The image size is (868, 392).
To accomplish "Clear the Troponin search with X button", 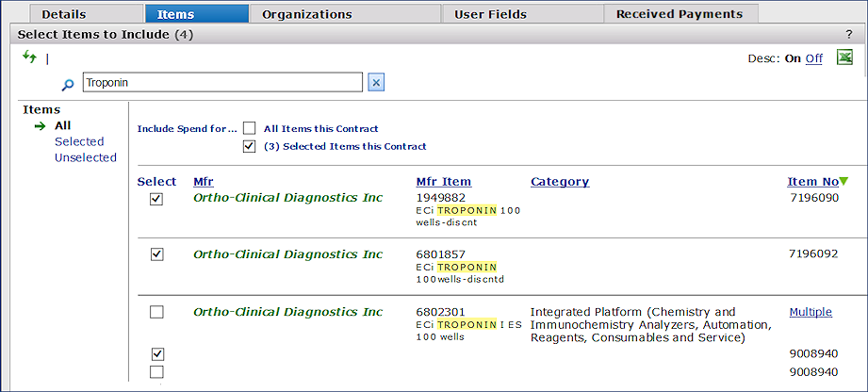I will 375,83.
